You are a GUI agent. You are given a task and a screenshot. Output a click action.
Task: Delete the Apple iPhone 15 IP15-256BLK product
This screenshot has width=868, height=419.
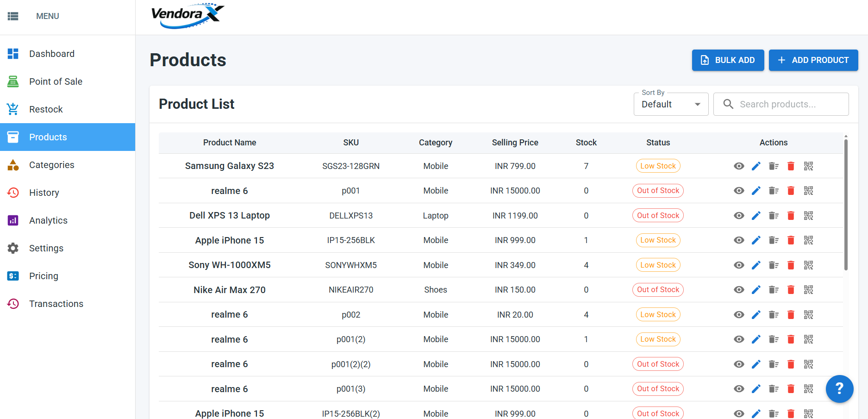pos(791,240)
